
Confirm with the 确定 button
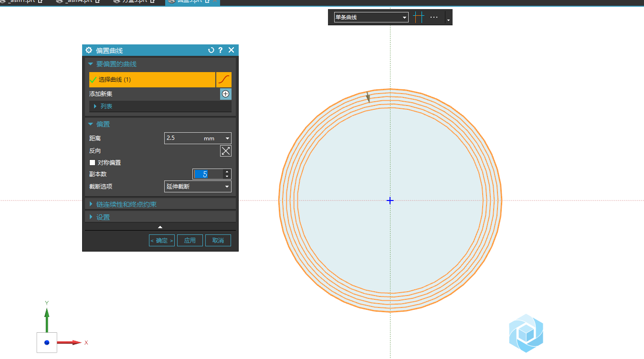tap(162, 241)
